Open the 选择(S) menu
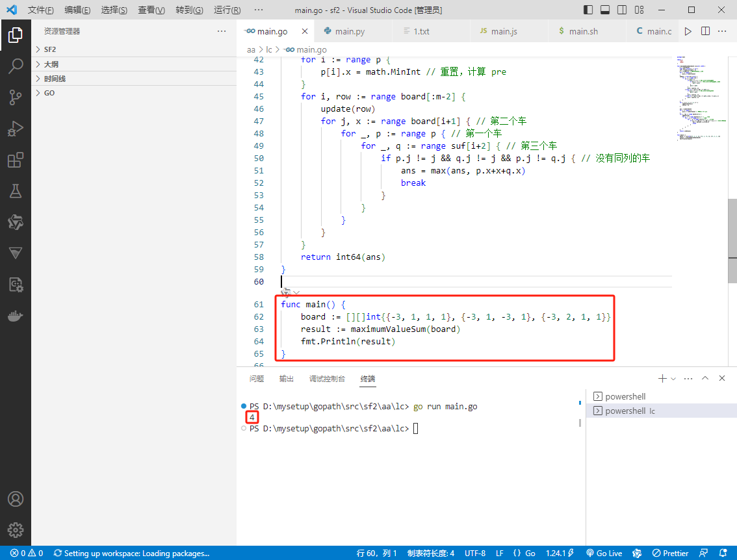Viewport: 737px width, 560px height. (114, 10)
